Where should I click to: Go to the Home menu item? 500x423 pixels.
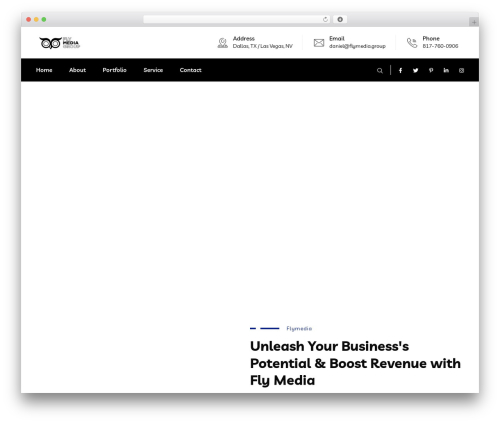[44, 70]
